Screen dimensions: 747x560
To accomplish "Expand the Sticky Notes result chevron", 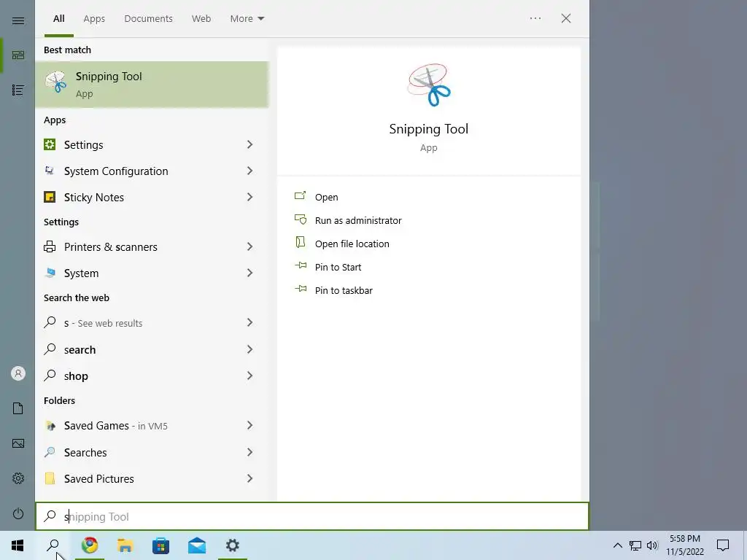I will click(249, 197).
